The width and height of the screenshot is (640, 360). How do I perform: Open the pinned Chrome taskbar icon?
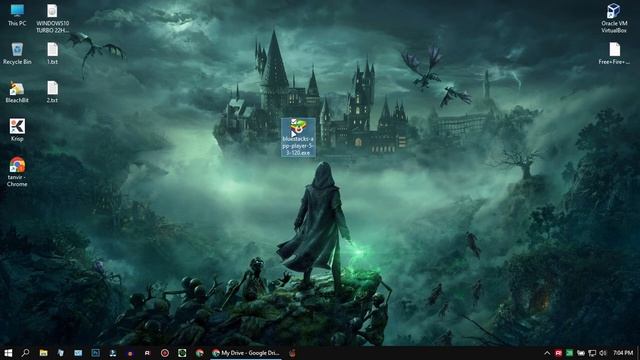[x=200, y=353]
